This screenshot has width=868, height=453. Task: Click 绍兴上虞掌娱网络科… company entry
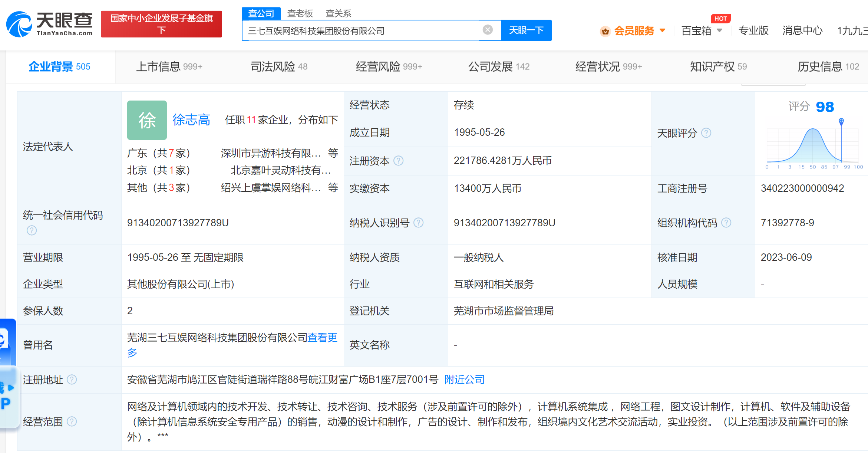(270, 188)
